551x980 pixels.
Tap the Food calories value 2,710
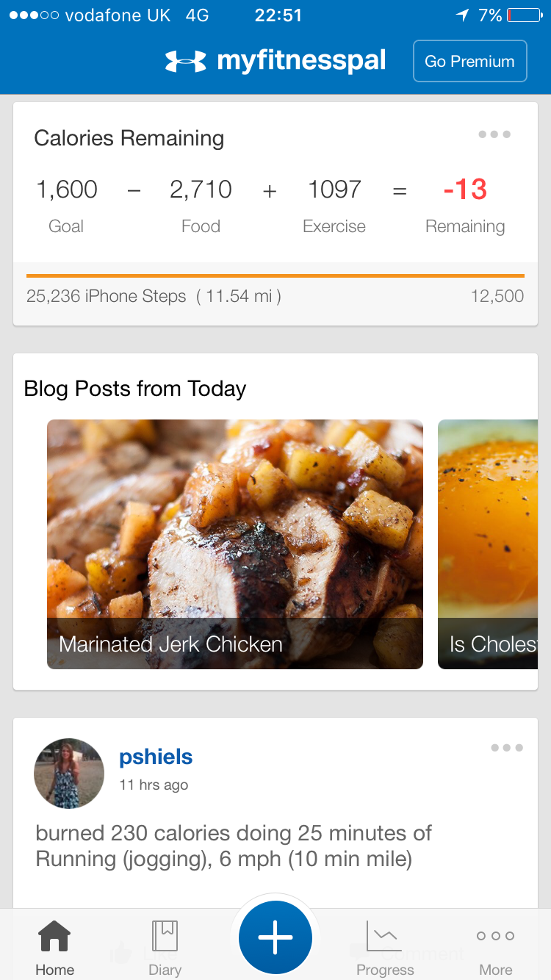(x=201, y=190)
